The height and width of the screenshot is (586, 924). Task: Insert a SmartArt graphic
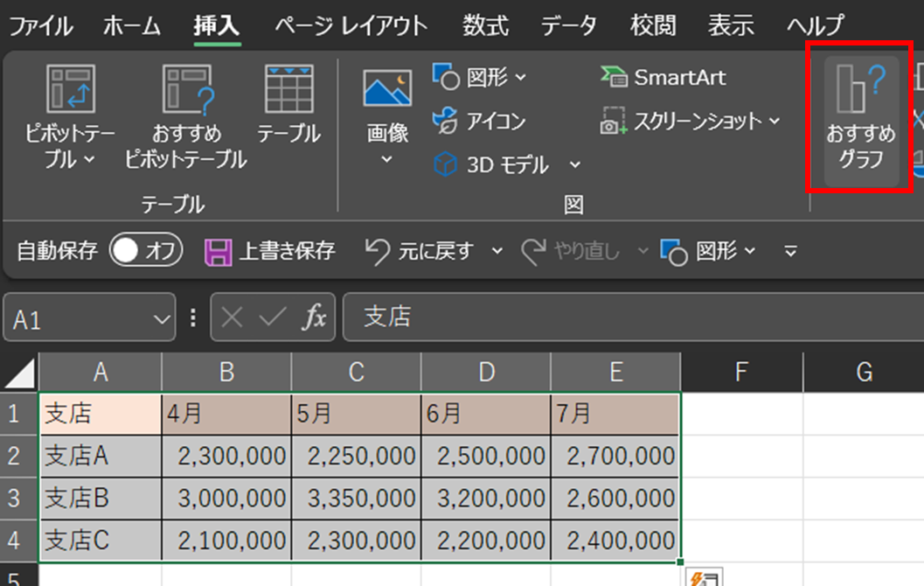click(x=663, y=77)
